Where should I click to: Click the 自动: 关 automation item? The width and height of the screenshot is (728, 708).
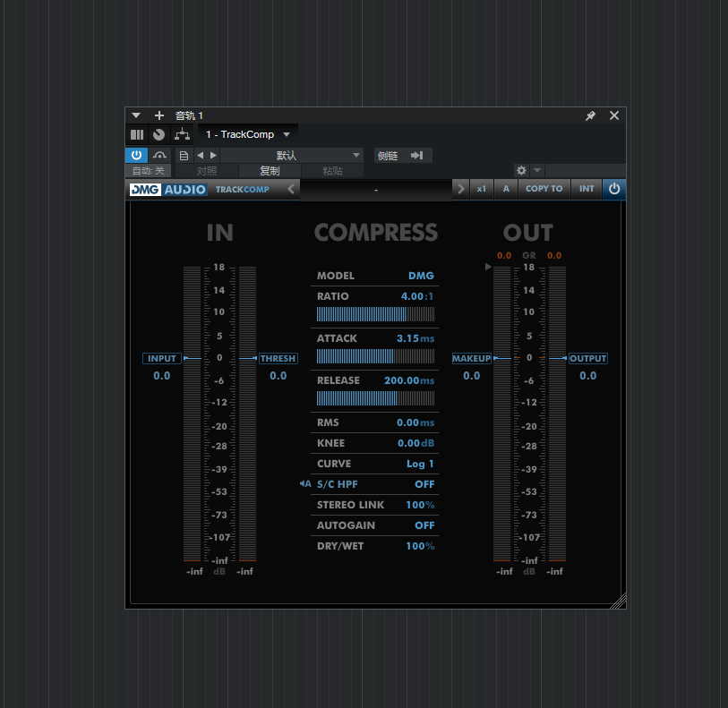point(148,171)
